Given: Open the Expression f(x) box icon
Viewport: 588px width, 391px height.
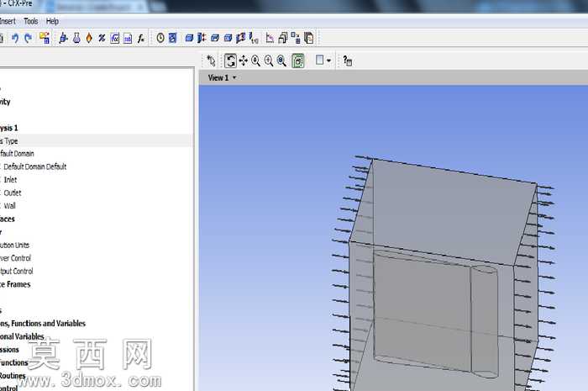Looking at the screenshot, I should (115, 38).
